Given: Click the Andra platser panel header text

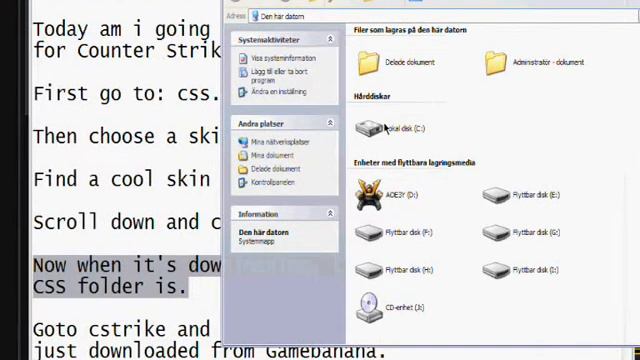Looking at the screenshot, I should pyautogui.click(x=261, y=124).
